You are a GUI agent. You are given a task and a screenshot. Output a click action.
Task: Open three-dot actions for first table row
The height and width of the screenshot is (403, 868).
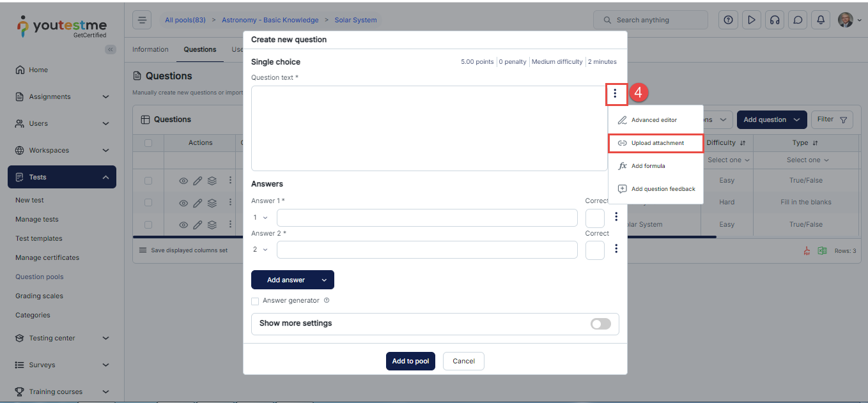tap(230, 181)
